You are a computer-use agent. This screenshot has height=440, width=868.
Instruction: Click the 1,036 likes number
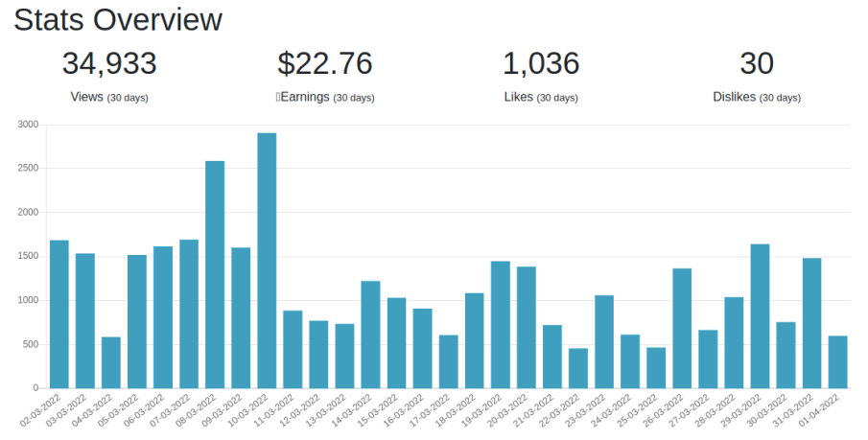(541, 63)
